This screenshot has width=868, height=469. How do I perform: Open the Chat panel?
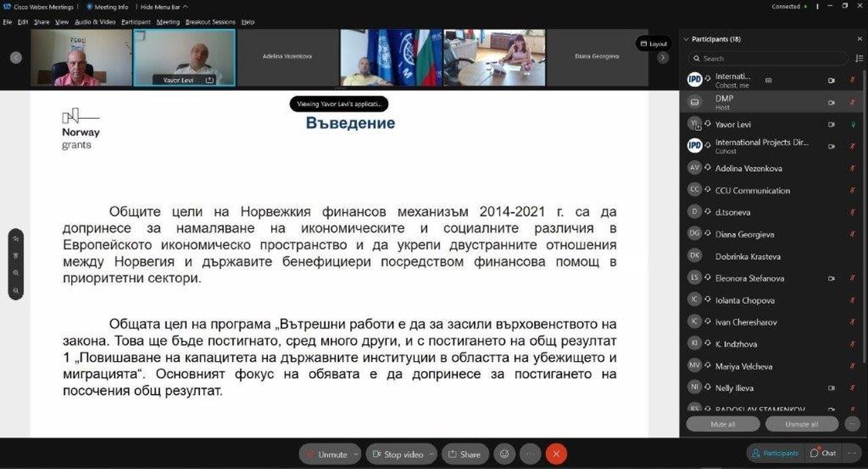point(823,453)
